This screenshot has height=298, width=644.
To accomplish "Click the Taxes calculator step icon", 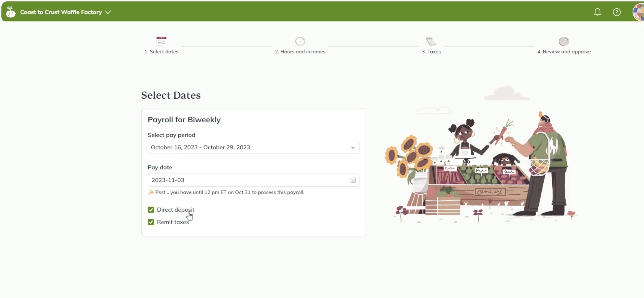I will (431, 41).
